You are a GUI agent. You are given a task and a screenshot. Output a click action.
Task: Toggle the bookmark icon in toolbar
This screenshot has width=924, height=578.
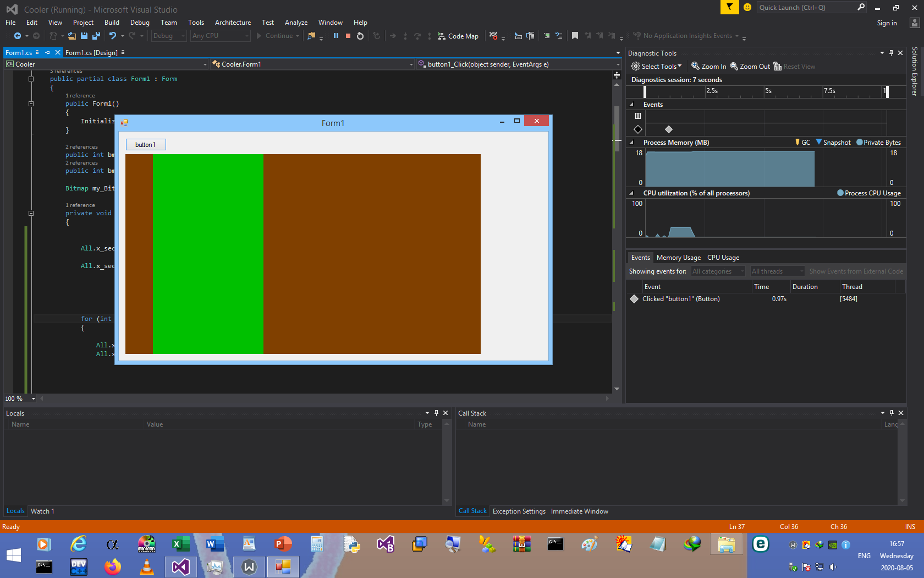(x=575, y=36)
